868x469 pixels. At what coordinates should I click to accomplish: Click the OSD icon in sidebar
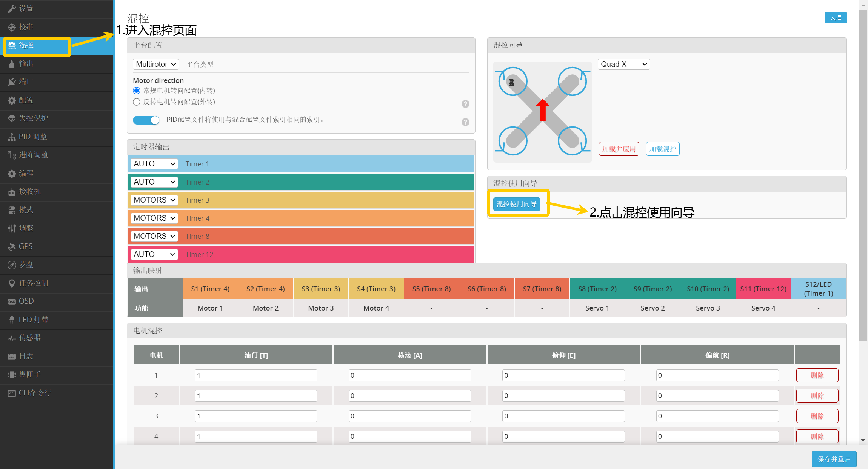(x=12, y=301)
